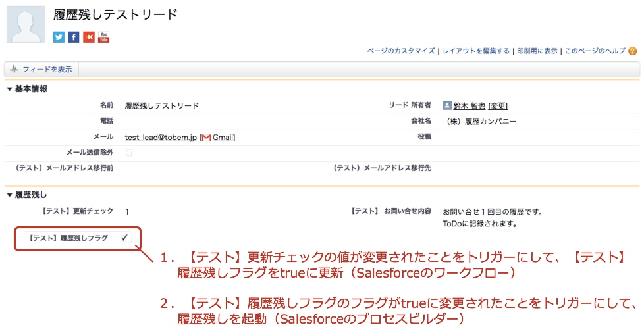The width and height of the screenshot is (644, 329).
Task: Open 印刷用に表示 link
Action: pos(537,51)
